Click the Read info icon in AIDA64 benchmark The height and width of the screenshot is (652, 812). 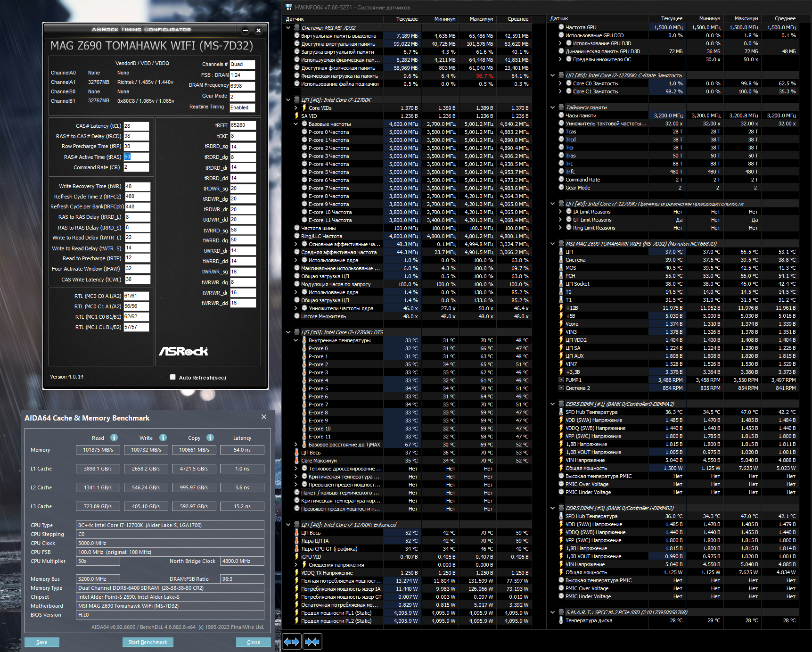point(114,437)
